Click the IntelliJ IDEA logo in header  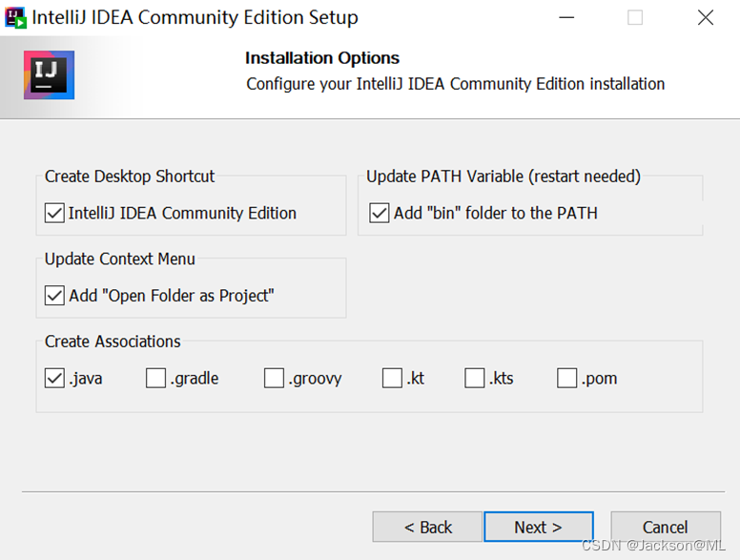(x=49, y=75)
